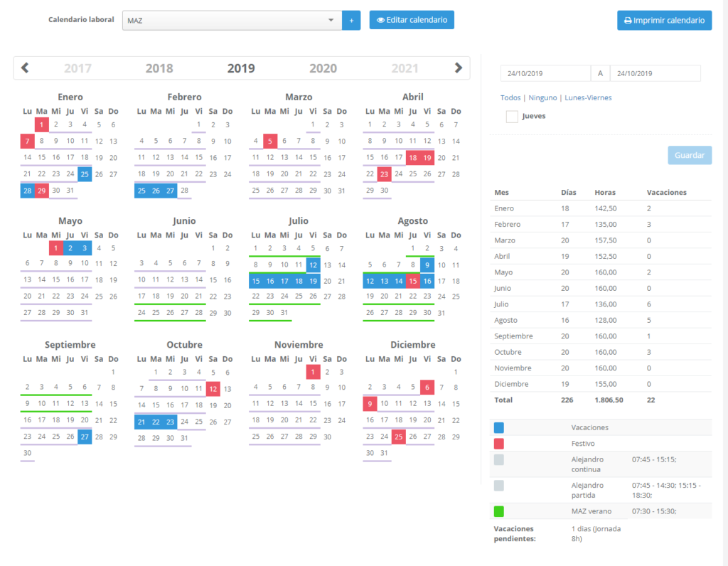
Task: Click the Alejandro partida gray swatch
Action: tap(499, 486)
